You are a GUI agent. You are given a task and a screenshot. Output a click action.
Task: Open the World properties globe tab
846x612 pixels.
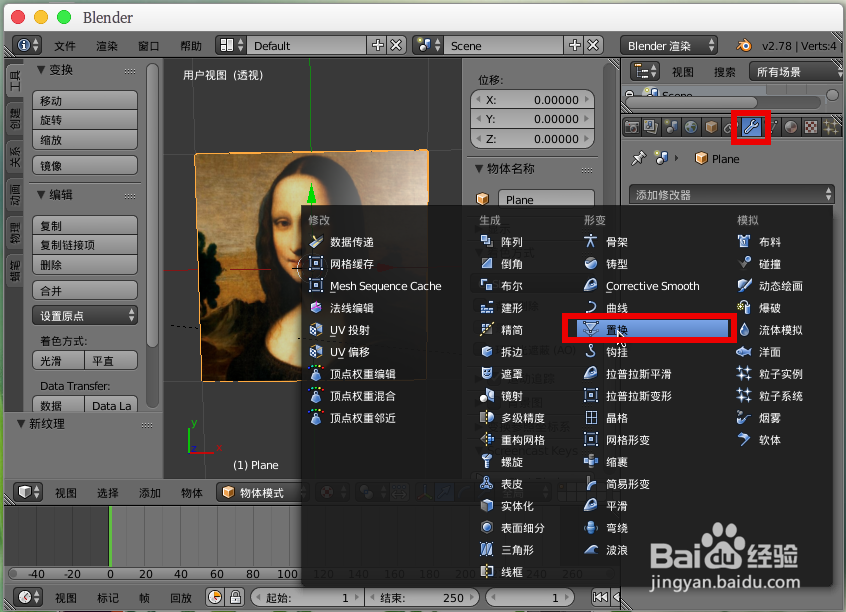[691, 127]
